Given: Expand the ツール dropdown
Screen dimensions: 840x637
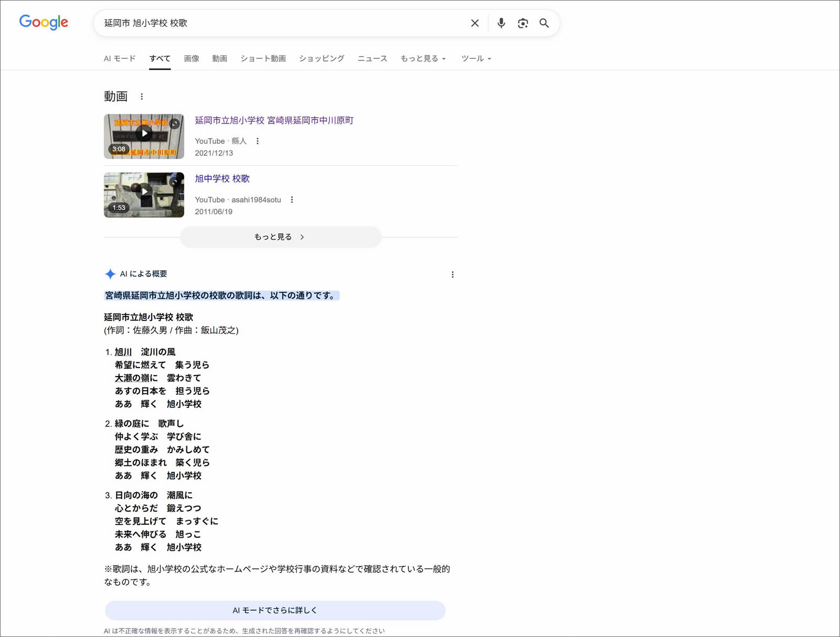Looking at the screenshot, I should coord(475,59).
